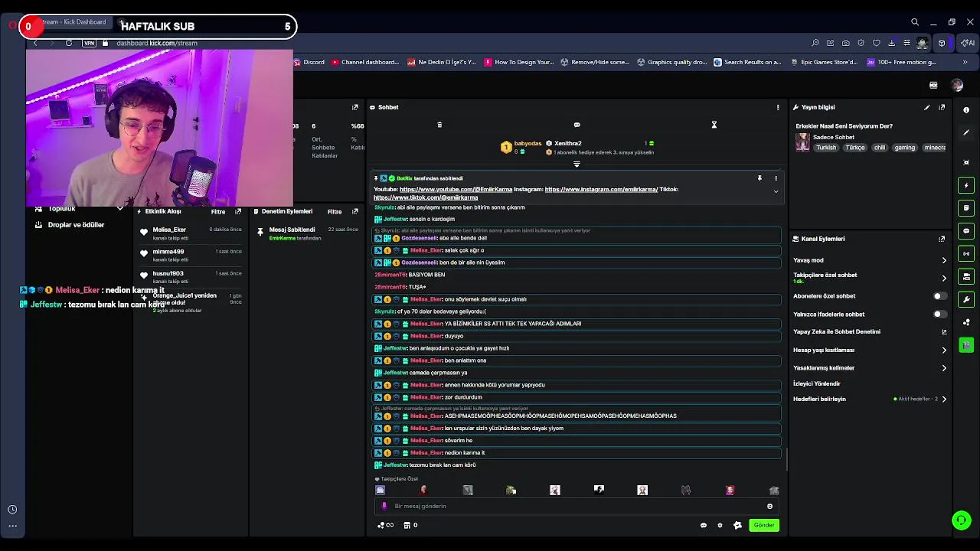Expand Yavaş mod settings
Viewport: 980px width, 551px height.
944,260
